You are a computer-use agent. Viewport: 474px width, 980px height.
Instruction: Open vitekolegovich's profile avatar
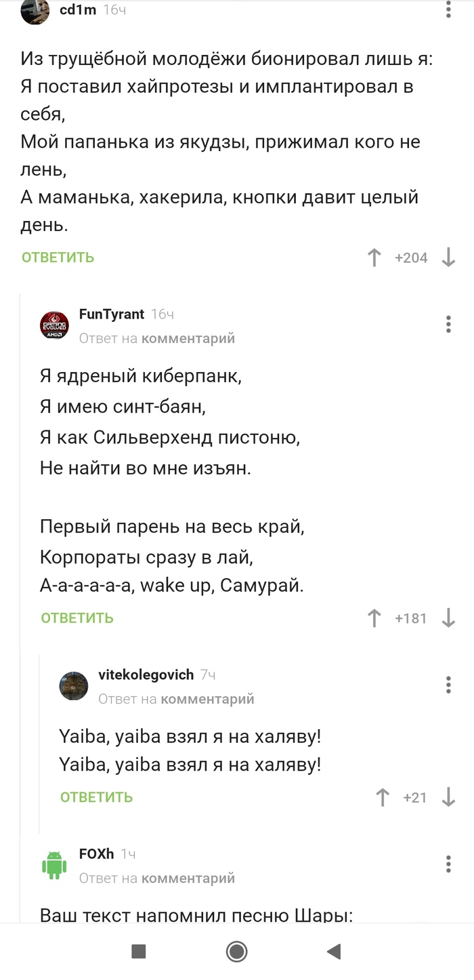coord(74,686)
